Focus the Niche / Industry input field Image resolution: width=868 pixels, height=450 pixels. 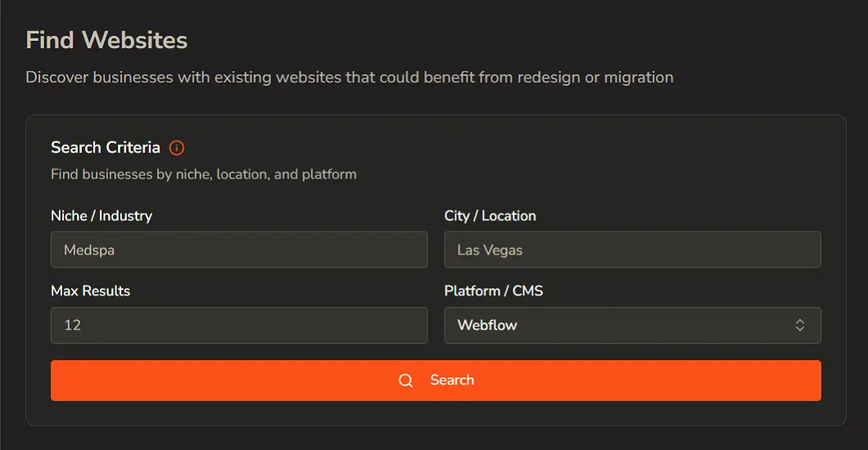click(239, 250)
